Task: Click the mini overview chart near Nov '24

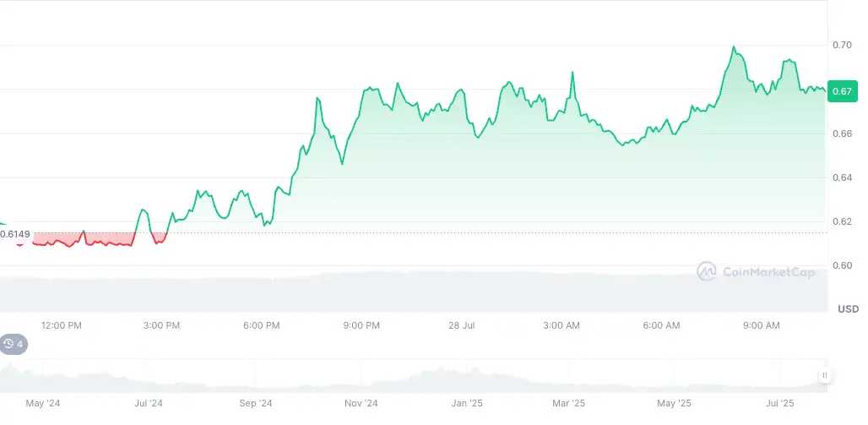Action: [361, 379]
